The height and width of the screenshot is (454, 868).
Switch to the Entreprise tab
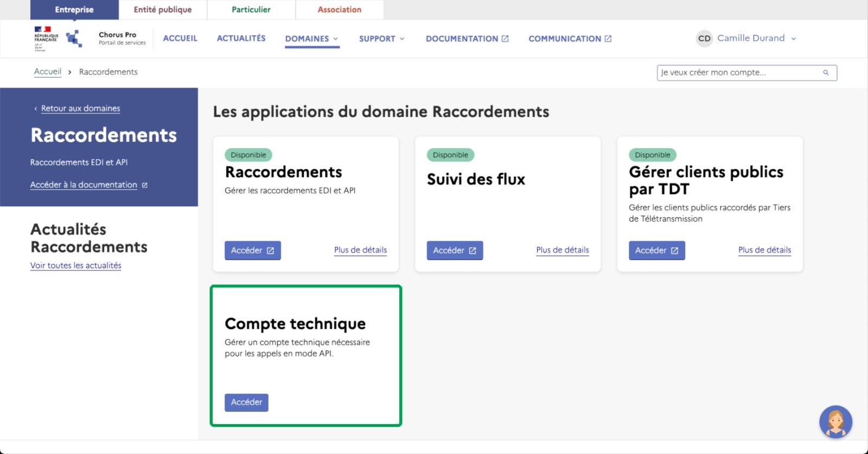74,10
